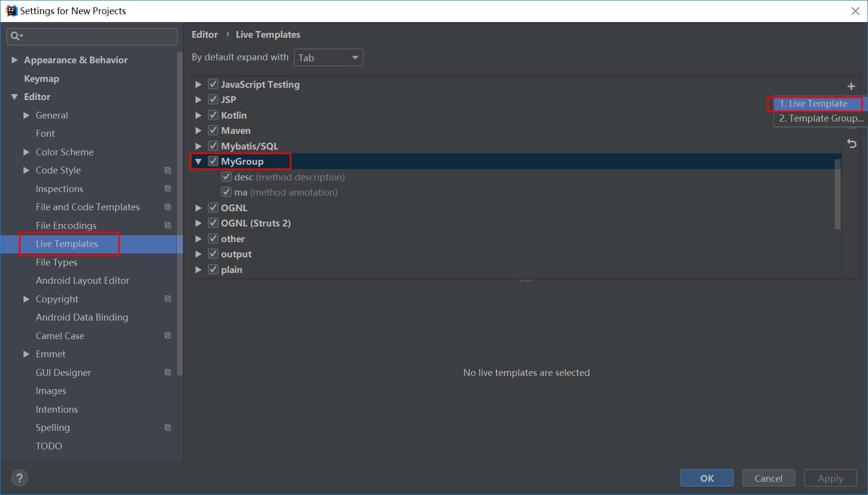This screenshot has height=495, width=868.
Task: Open File Types settings
Action: (56, 262)
